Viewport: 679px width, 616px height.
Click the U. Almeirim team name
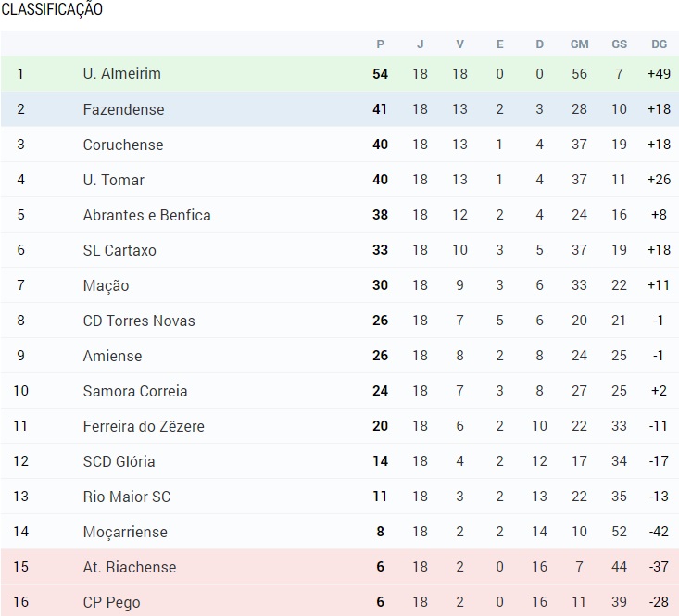(121, 73)
